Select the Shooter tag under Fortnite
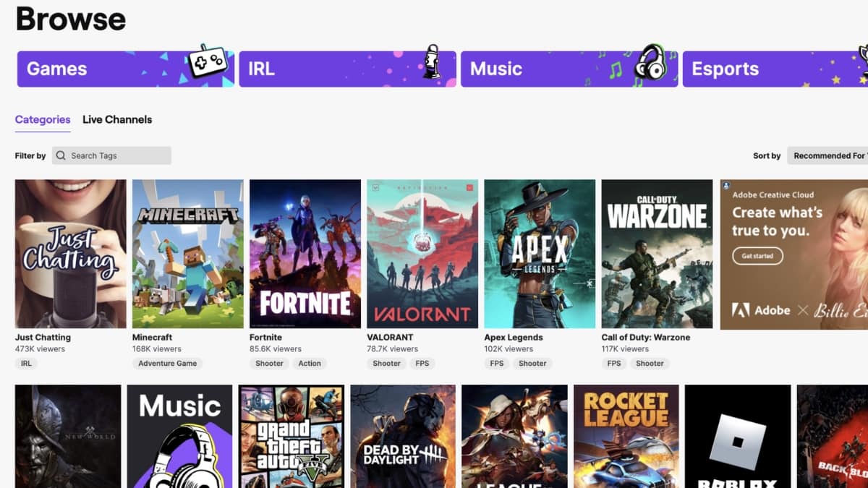This screenshot has width=868, height=488. [x=269, y=364]
